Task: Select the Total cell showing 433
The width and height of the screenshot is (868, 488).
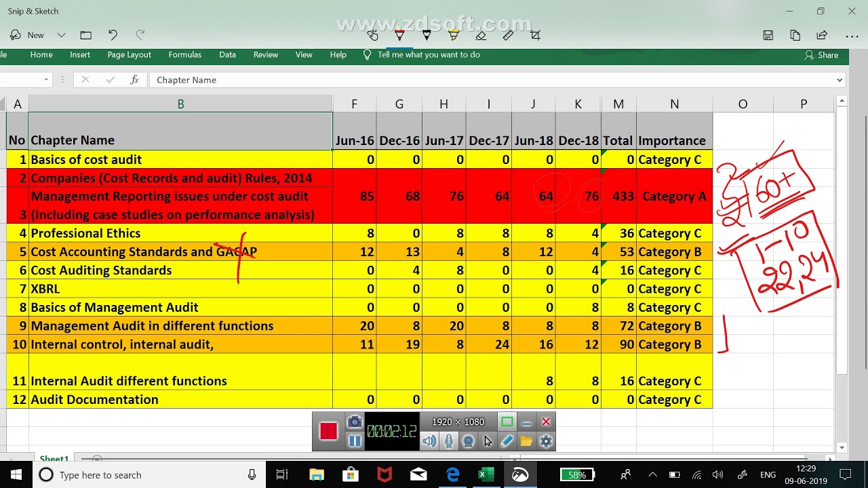Action: click(618, 197)
